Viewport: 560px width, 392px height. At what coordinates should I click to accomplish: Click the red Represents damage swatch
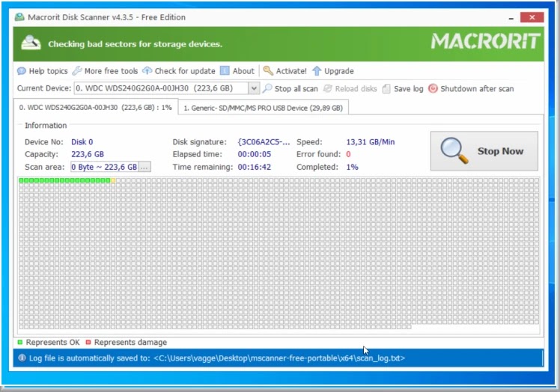point(88,342)
